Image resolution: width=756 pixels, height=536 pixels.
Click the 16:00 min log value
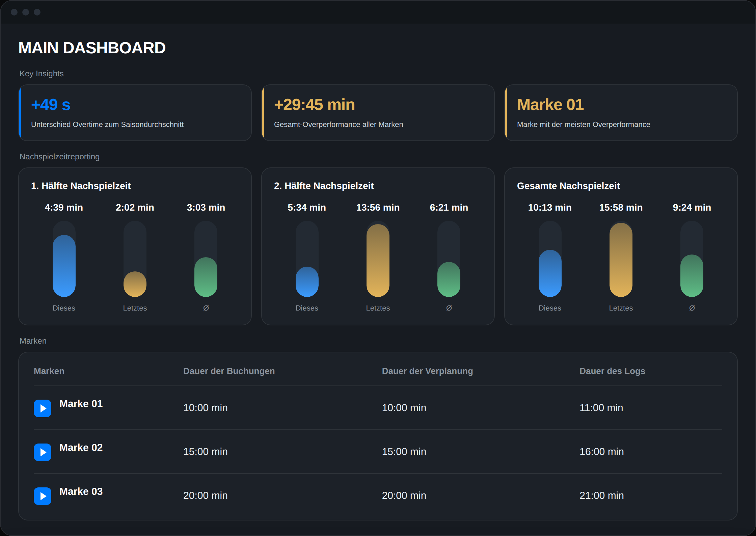(x=601, y=452)
